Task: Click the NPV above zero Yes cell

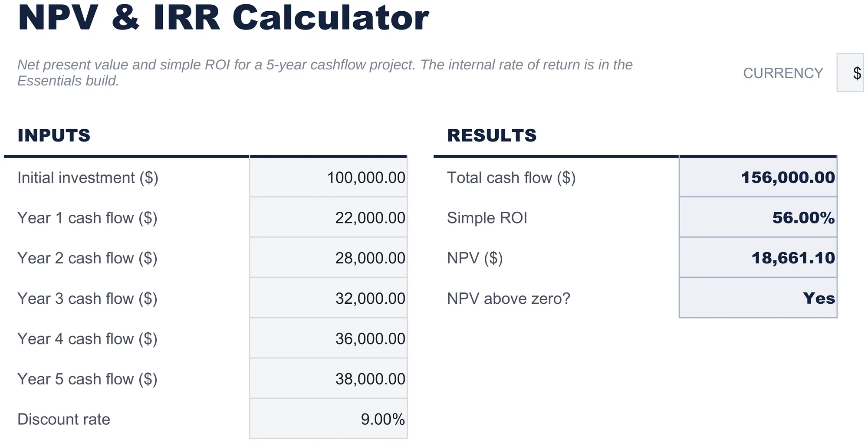Action: [758, 298]
